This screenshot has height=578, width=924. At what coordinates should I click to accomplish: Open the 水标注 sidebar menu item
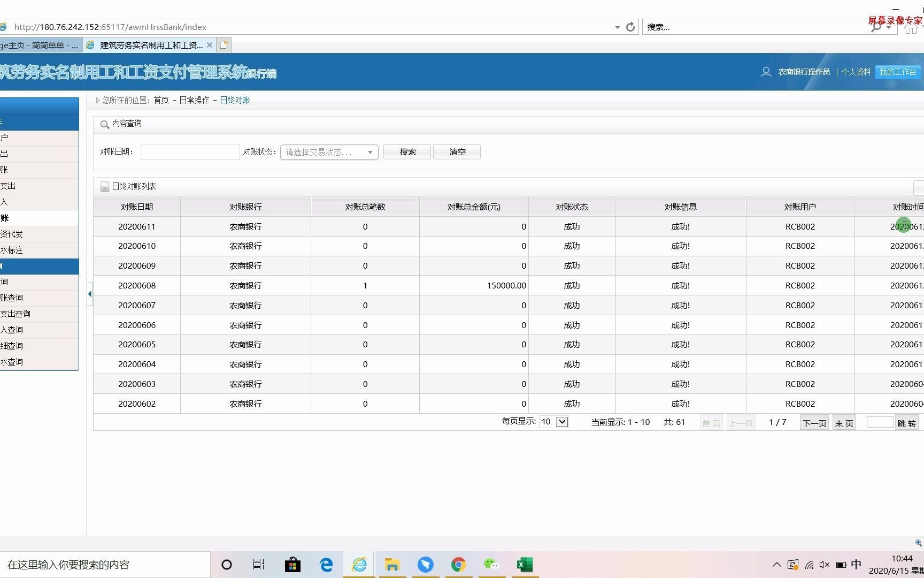[39, 250]
